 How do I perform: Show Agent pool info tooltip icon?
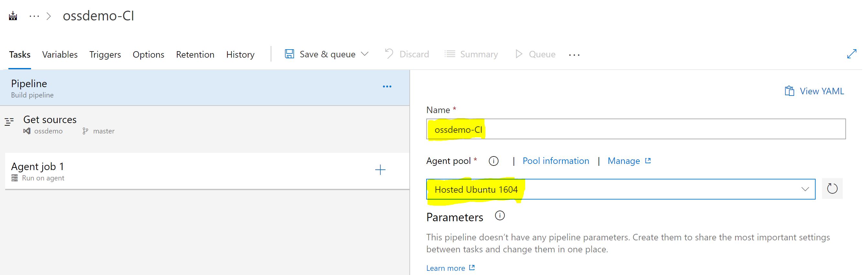tap(493, 161)
